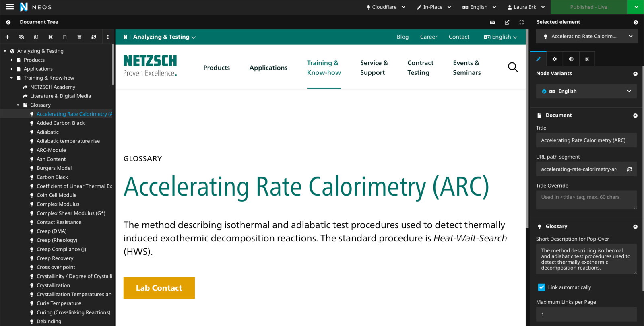Image resolution: width=644 pixels, height=326 pixels.
Task: Open the Training & Know-how website menu
Action: click(x=324, y=68)
